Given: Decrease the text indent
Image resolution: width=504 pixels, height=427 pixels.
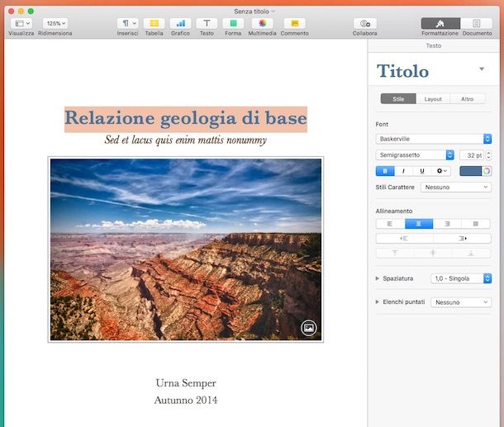Looking at the screenshot, I should [x=404, y=239].
